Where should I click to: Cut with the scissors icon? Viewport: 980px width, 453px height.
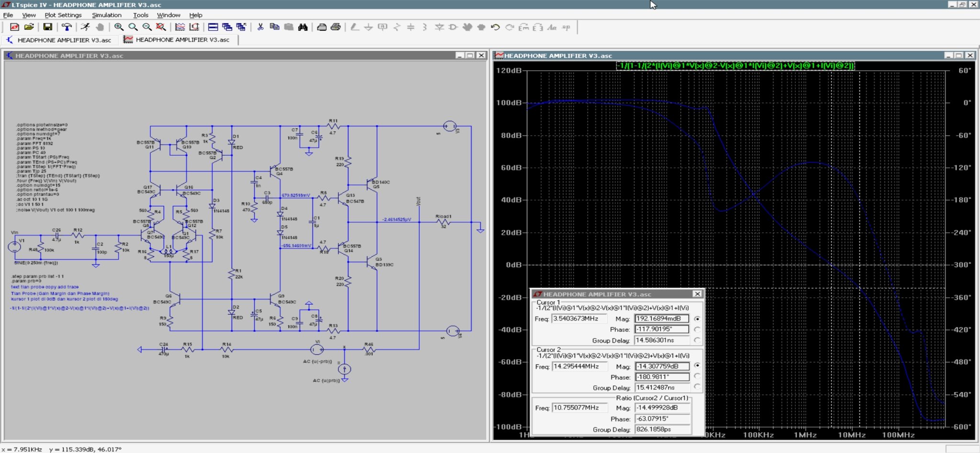260,27
